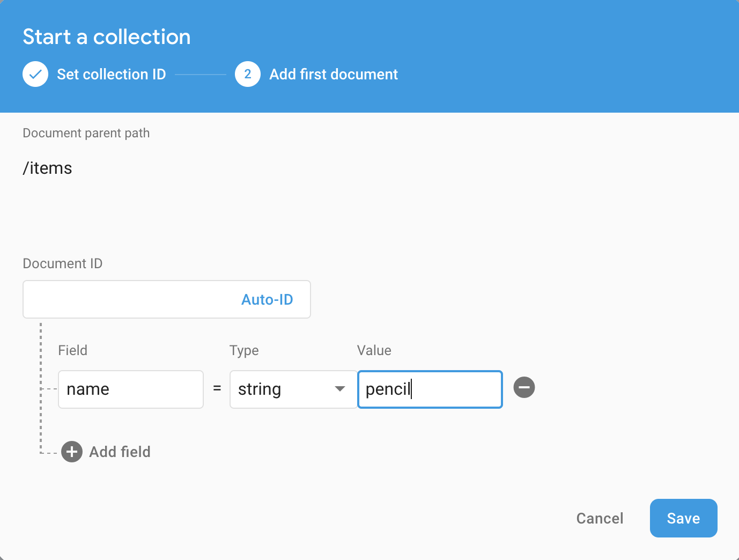Click the plus icon next to Add field

71,452
